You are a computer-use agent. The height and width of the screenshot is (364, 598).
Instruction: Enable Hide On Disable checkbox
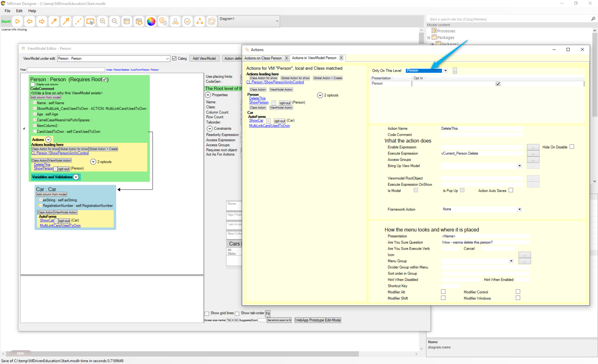coord(572,147)
